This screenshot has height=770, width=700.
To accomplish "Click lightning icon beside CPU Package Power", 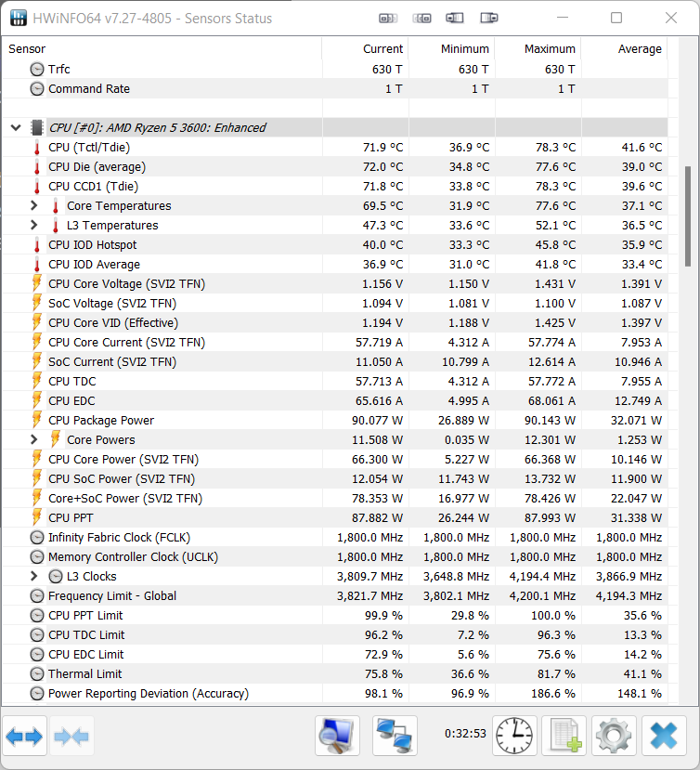I will tap(37, 420).
